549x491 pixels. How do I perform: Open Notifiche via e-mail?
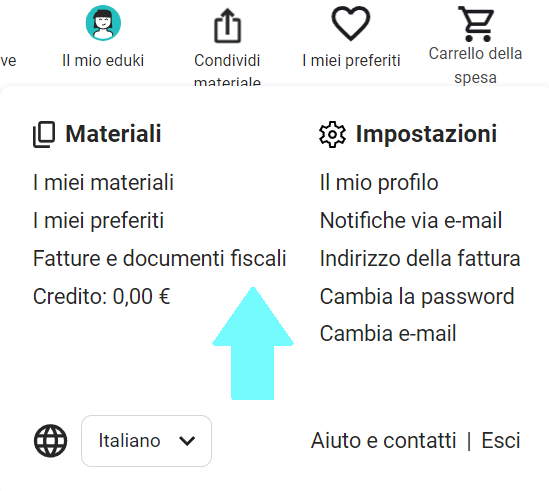click(411, 220)
